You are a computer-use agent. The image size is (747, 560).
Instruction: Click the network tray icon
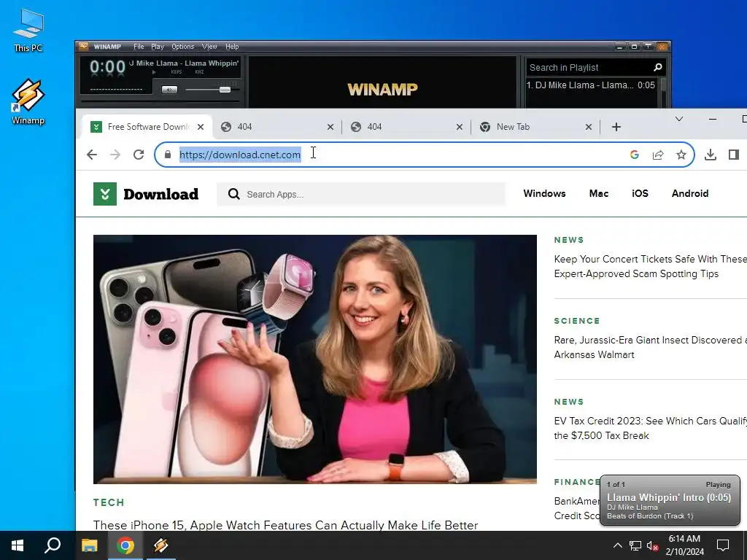click(635, 545)
